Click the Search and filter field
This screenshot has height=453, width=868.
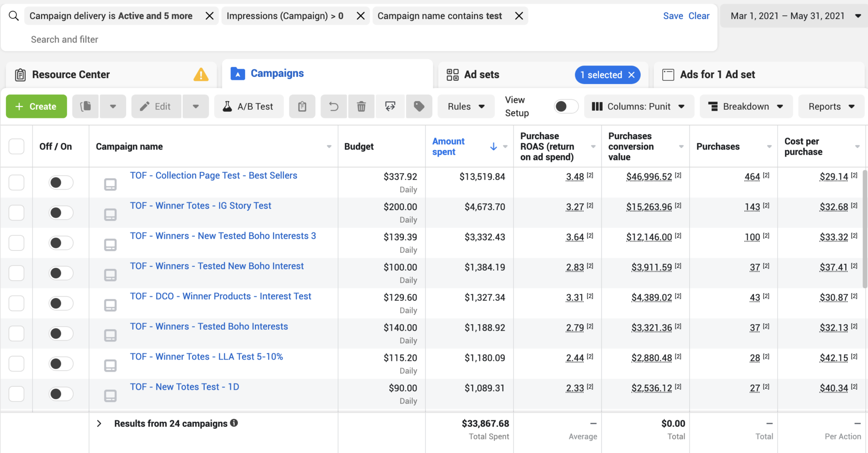(x=65, y=39)
